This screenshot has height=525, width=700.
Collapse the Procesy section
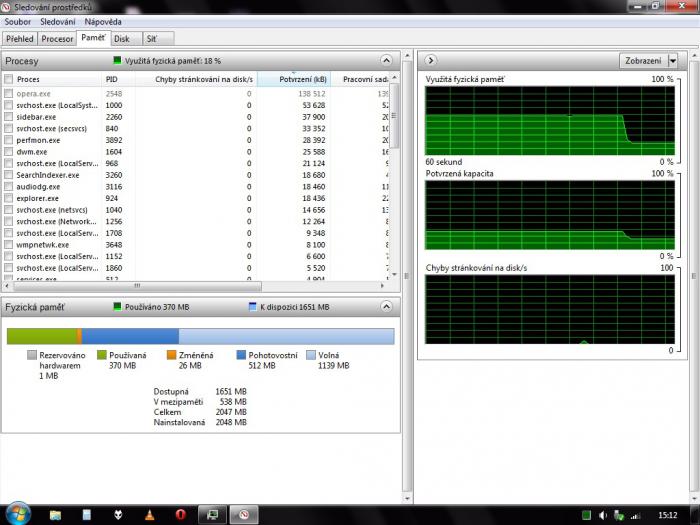(386, 61)
